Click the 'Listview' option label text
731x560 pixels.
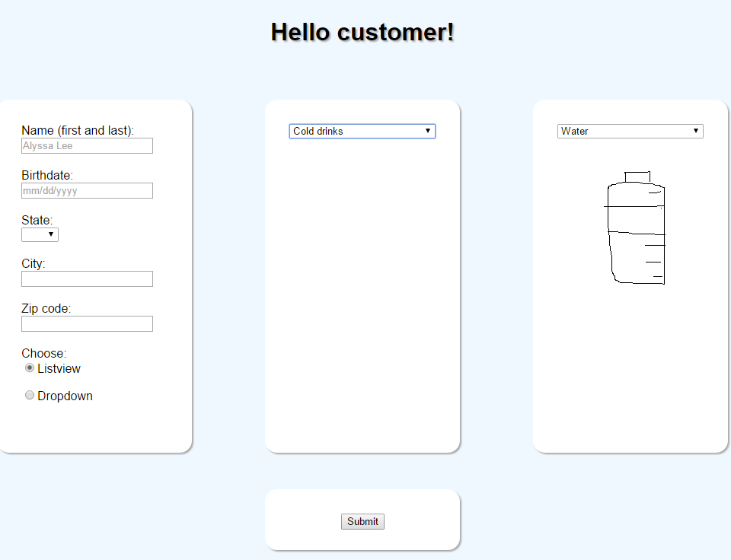pos(59,369)
